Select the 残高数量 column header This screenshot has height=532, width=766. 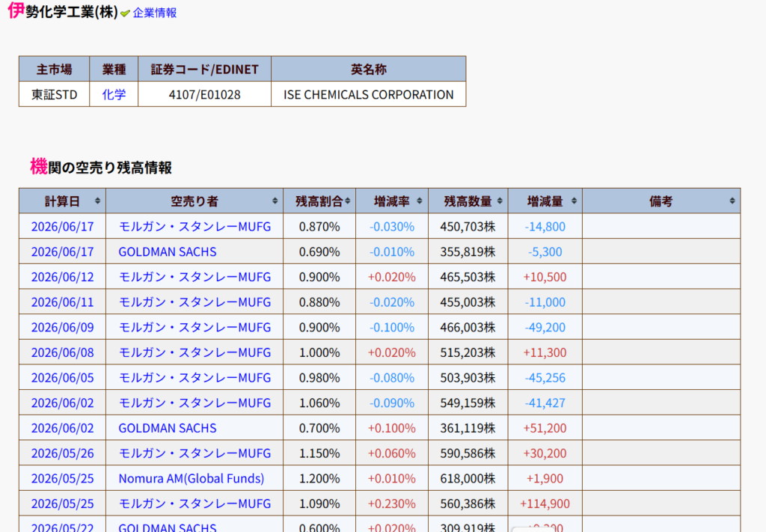point(468,201)
